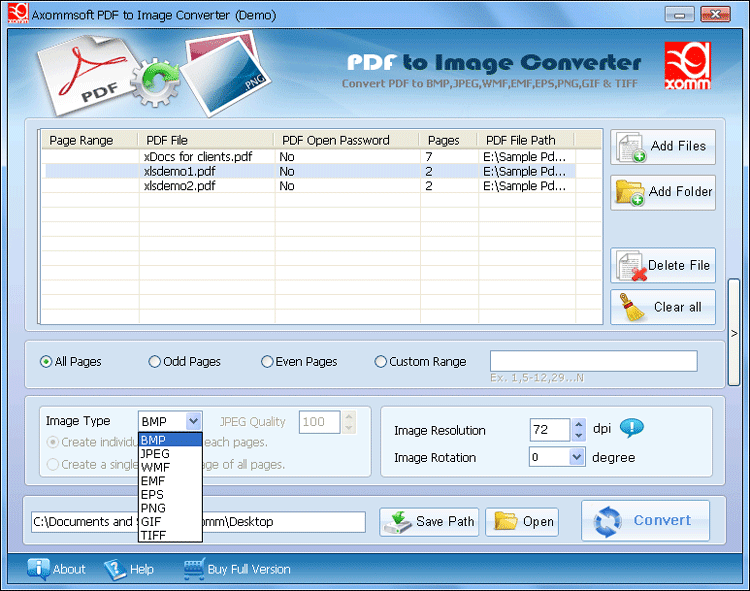Open the Image Rotation dropdown
The image size is (750, 591).
point(577,457)
